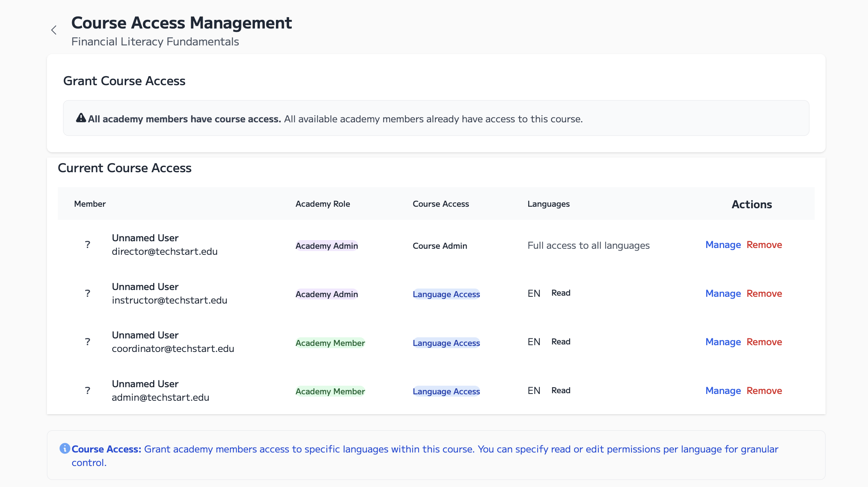The width and height of the screenshot is (868, 487).
Task: Open Manage for director@techstart.edu
Action: point(723,245)
